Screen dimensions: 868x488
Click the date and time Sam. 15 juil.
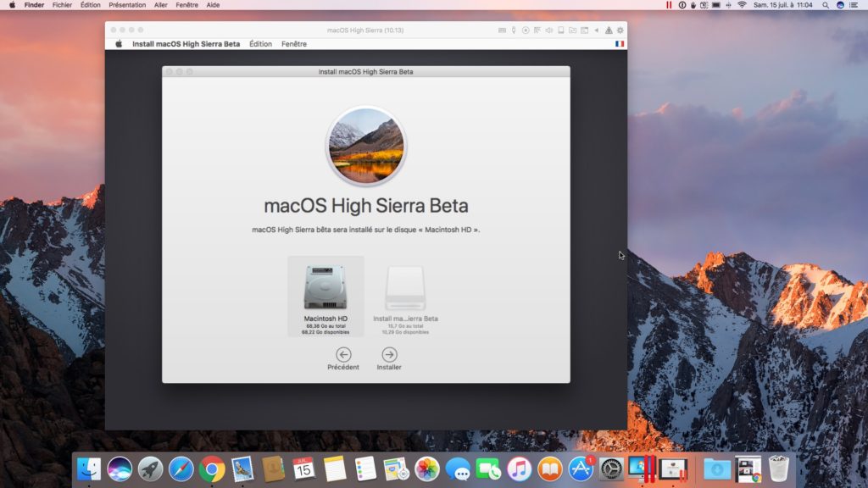pos(782,5)
